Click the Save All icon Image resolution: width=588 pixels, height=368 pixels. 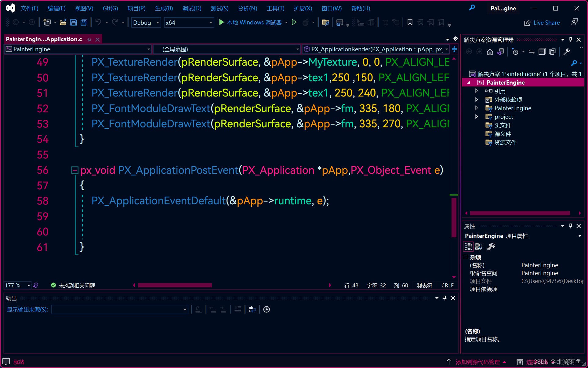tap(84, 22)
